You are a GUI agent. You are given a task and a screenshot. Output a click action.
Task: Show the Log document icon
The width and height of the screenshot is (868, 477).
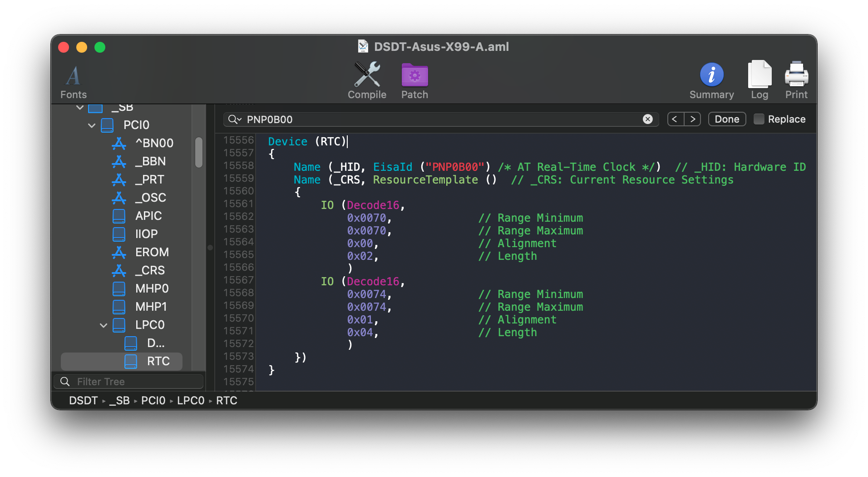pyautogui.click(x=759, y=75)
